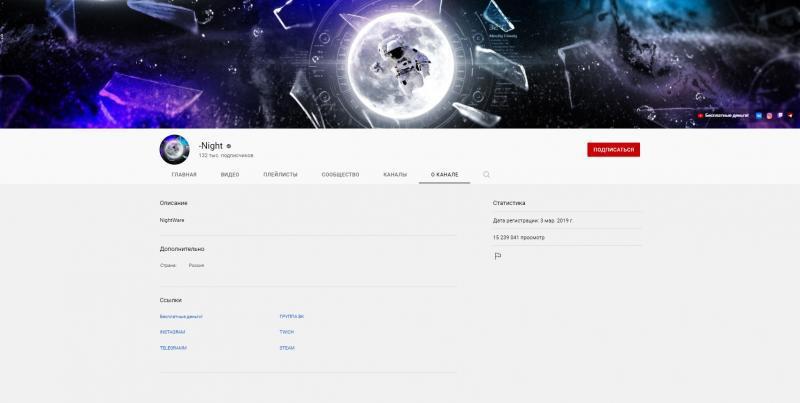
Task: Open the ГРУППА ВК link
Action: coord(292,317)
